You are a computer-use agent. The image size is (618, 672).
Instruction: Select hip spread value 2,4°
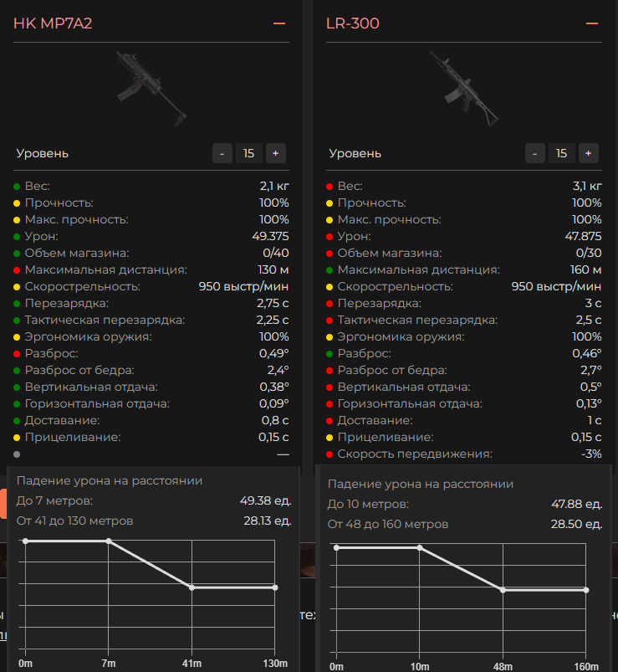(278, 370)
